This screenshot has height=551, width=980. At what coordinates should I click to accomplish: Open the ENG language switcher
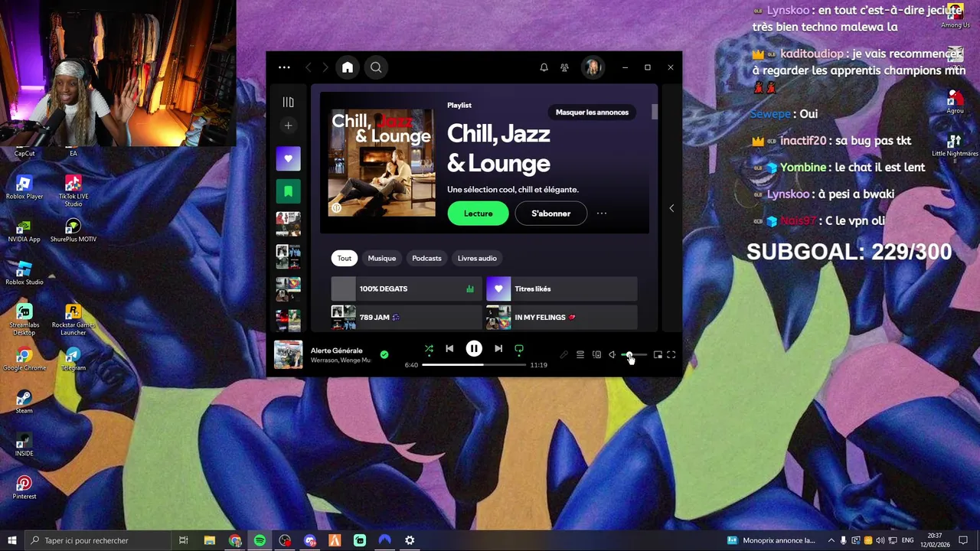coord(907,540)
